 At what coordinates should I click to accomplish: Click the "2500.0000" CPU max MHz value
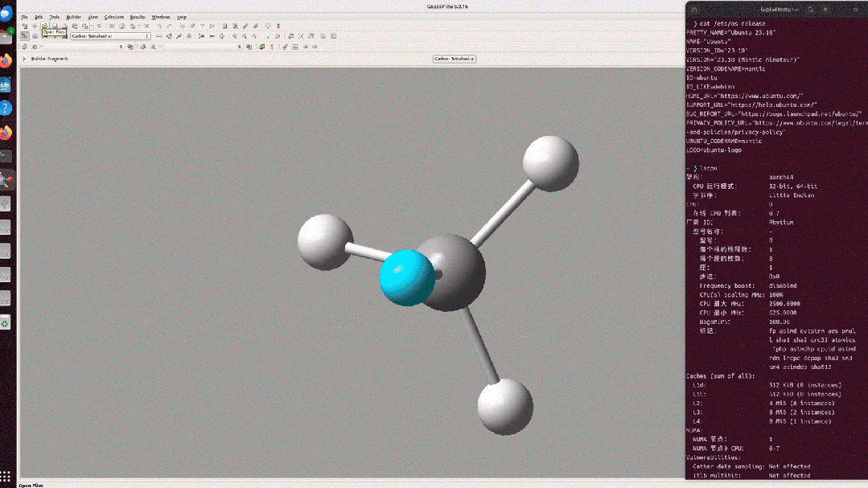pos(784,304)
